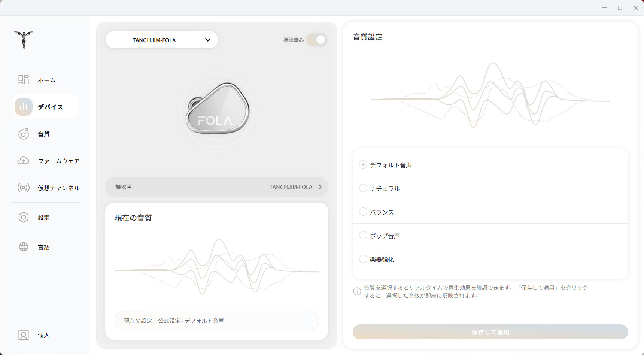The image size is (644, 355).
Task: Open the 個人 account page
Action: (44, 335)
